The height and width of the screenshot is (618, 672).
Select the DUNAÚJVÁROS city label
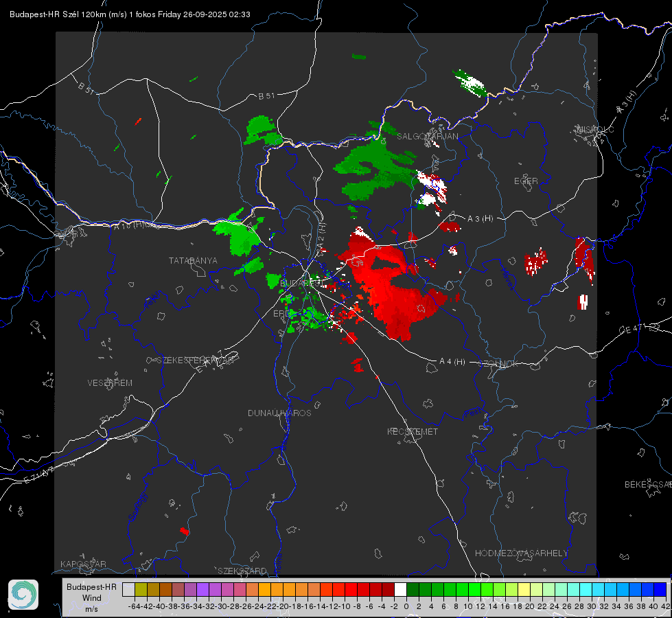279,413
